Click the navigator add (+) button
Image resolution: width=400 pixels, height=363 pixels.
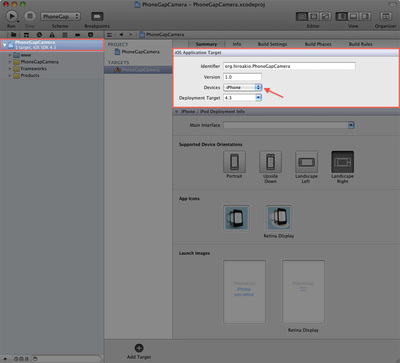pos(5,359)
